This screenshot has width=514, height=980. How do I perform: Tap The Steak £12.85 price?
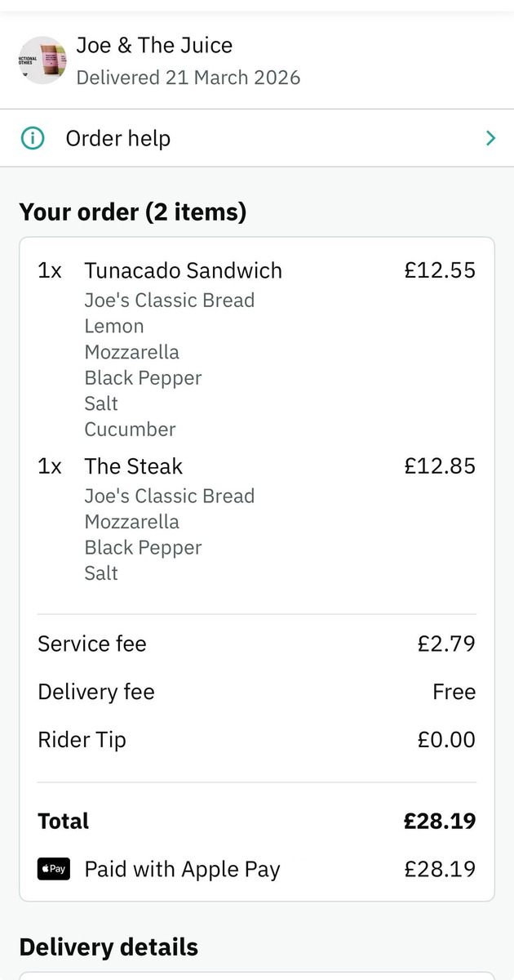click(440, 466)
